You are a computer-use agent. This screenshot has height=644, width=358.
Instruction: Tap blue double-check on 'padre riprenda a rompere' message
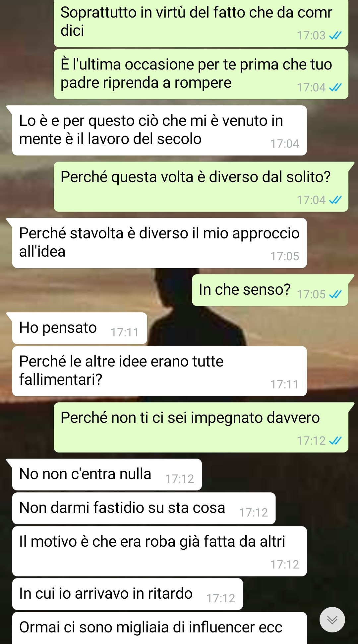tap(335, 87)
